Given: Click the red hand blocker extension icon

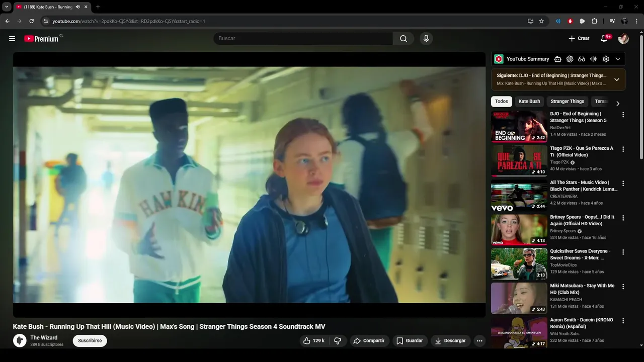Looking at the screenshot, I should tap(570, 21).
